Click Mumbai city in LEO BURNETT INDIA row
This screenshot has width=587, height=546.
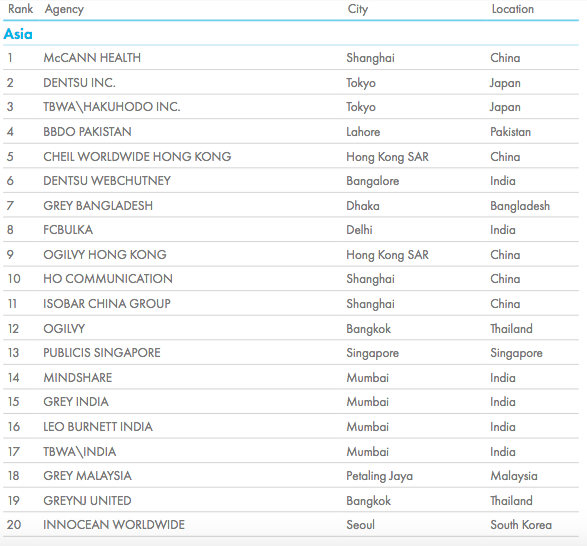pos(368,427)
